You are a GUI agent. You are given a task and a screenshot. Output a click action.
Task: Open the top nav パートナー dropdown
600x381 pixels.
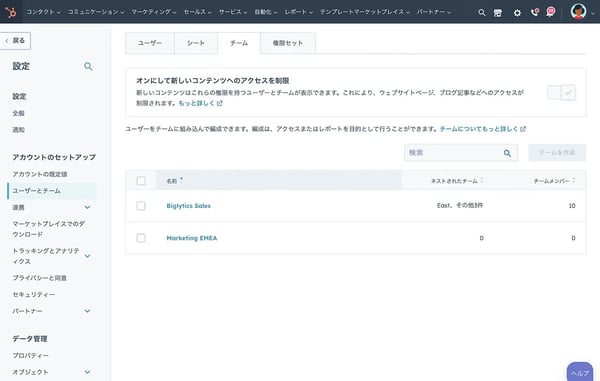click(x=434, y=12)
